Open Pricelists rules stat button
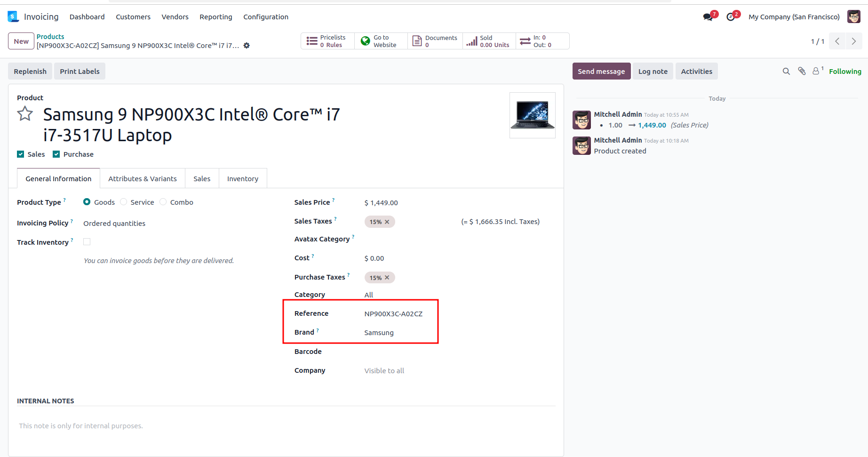The height and width of the screenshot is (457, 868). (327, 41)
